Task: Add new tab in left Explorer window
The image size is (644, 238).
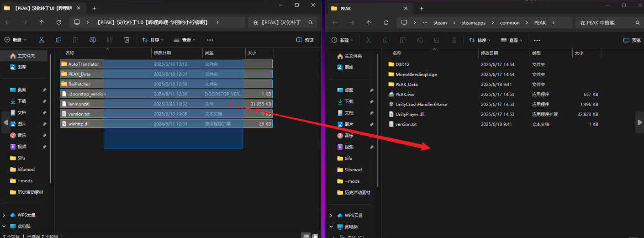Action: (x=94, y=8)
